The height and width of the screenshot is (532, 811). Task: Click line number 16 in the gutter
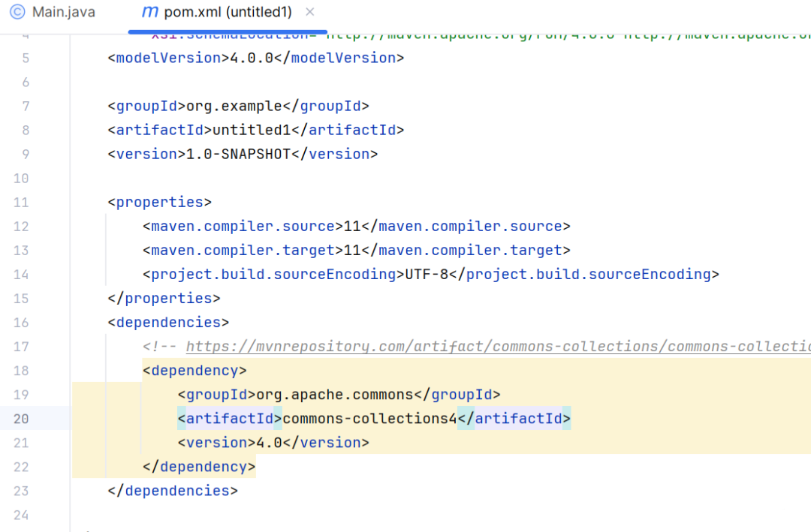tap(21, 323)
